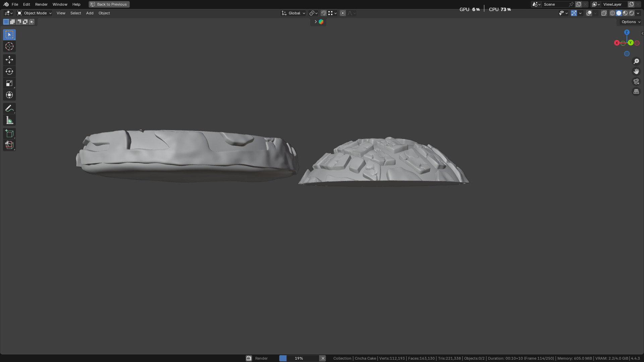Open the File menu
Viewport: 644px width, 362px height.
[15, 4]
